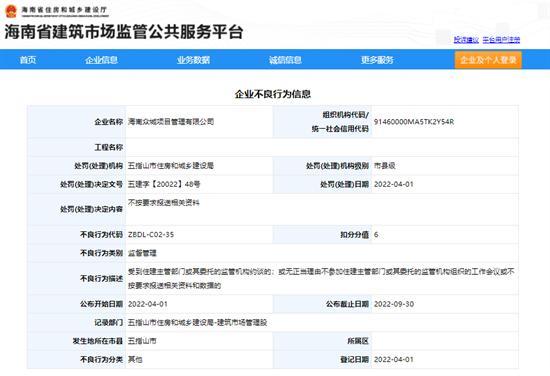The image size is (550, 376).
Task: Click the 记录部门 value 建筑市场管理股
Action: pos(242,322)
